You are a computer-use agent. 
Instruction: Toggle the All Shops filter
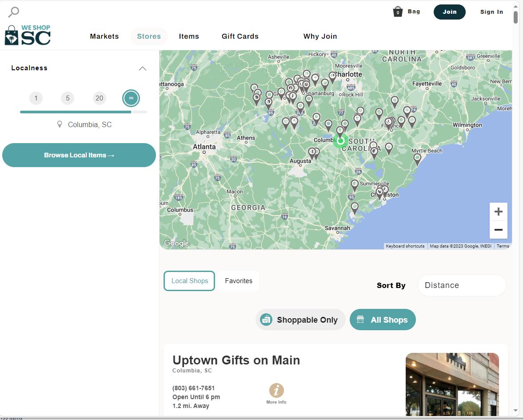click(383, 319)
